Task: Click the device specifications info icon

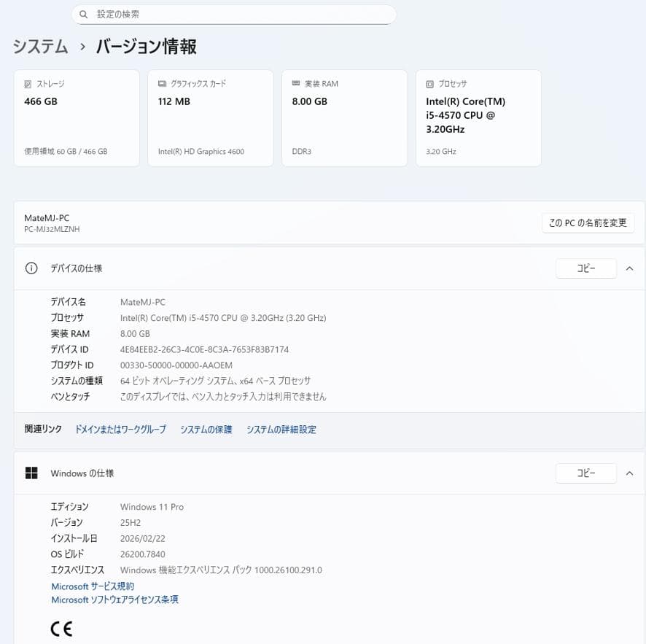Action: point(31,268)
